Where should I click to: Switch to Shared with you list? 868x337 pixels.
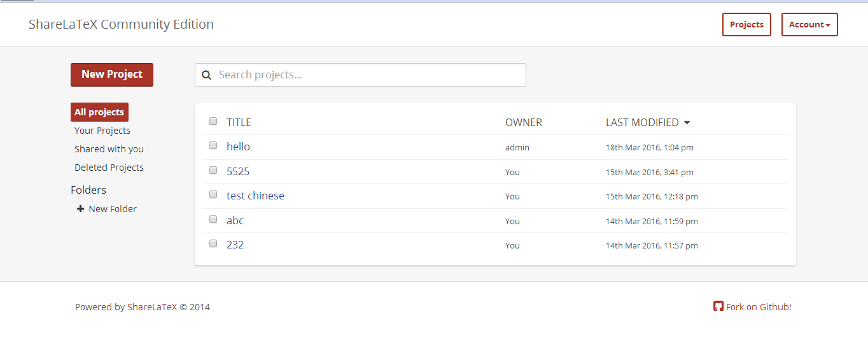109,149
